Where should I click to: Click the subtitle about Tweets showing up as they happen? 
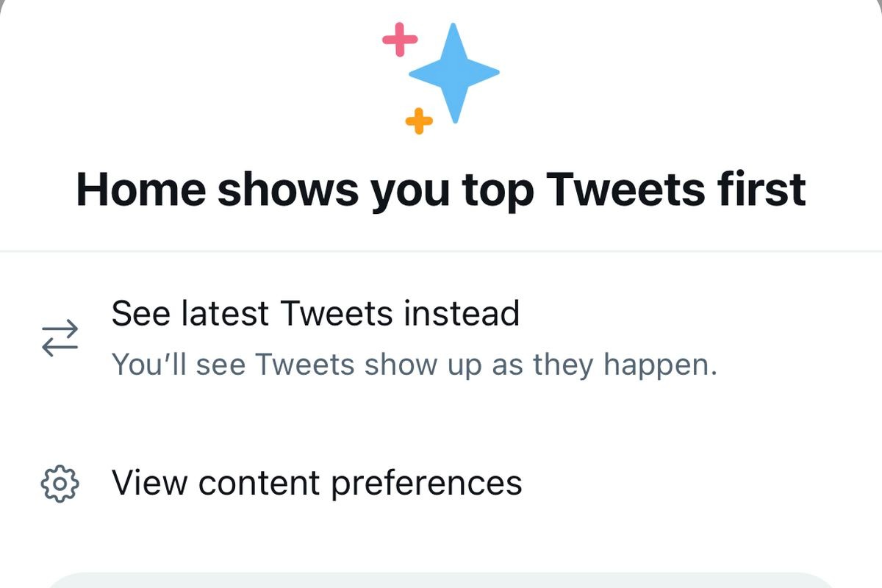point(414,365)
